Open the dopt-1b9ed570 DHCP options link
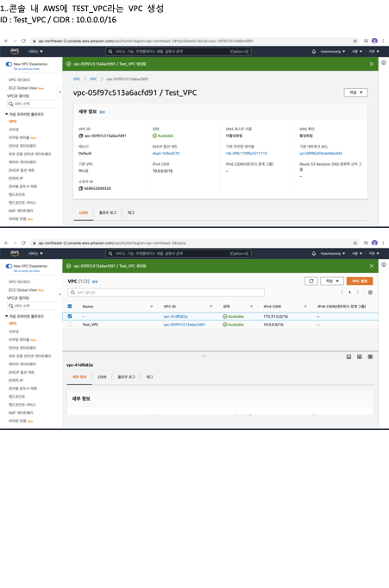 pos(166,154)
